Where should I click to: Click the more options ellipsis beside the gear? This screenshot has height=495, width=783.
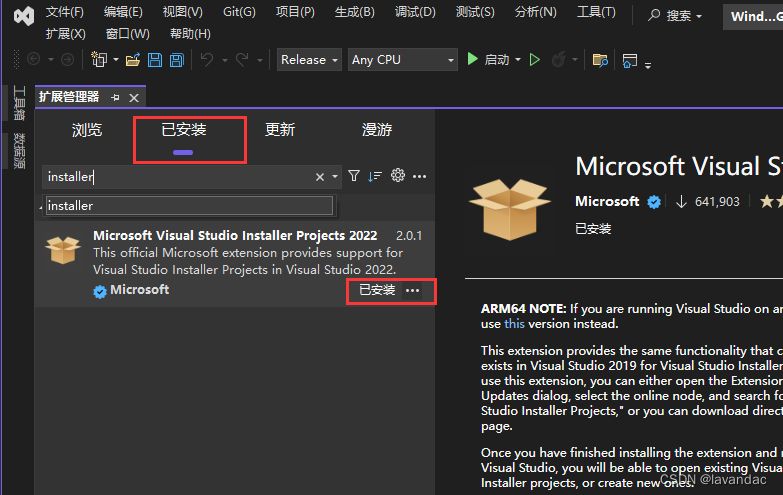click(x=419, y=176)
